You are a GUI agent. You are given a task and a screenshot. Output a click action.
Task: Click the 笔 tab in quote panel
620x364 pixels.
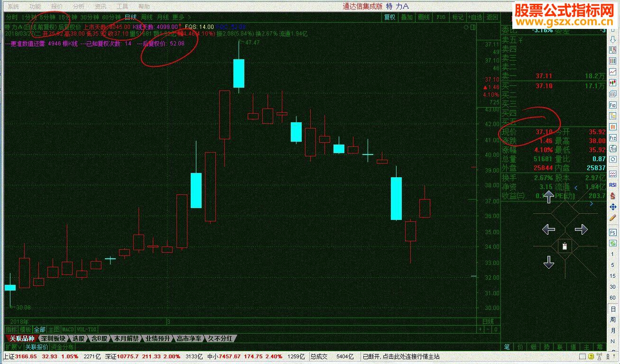click(x=507, y=347)
